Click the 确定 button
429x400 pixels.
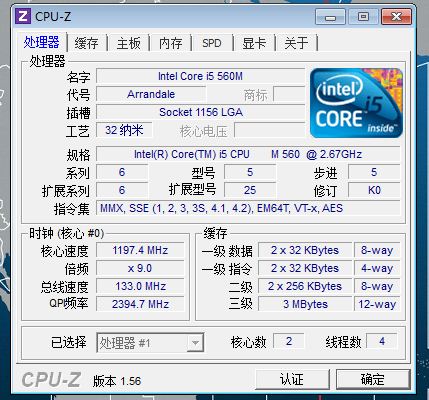point(373,379)
